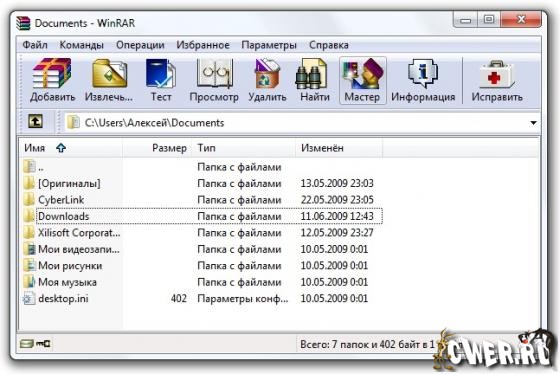This screenshot has height=374, width=560.
Task: Click the folder icon of CyberLink
Action: (x=29, y=200)
